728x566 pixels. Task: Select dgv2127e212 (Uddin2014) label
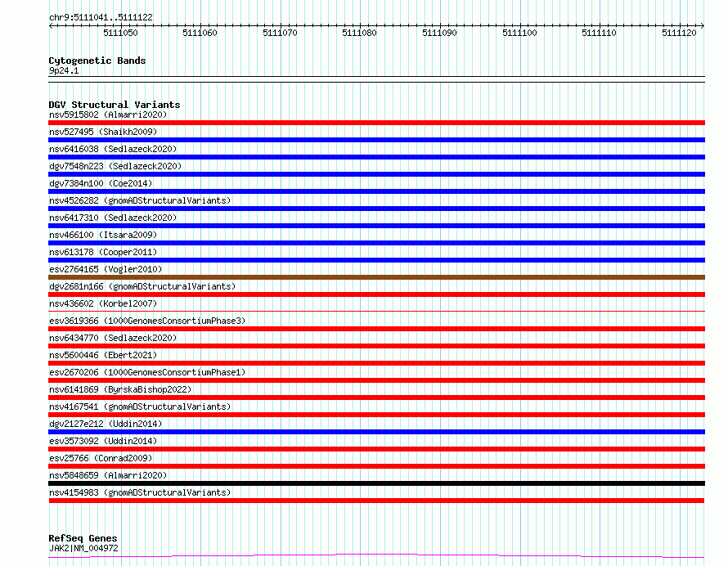click(x=106, y=424)
